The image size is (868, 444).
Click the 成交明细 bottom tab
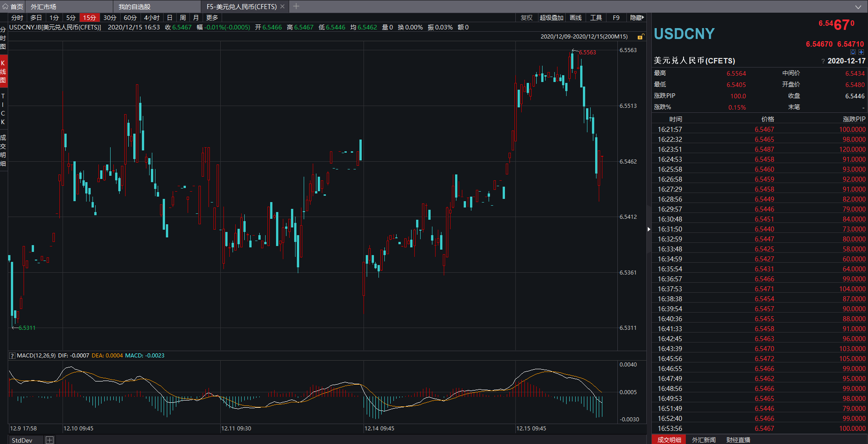669,439
